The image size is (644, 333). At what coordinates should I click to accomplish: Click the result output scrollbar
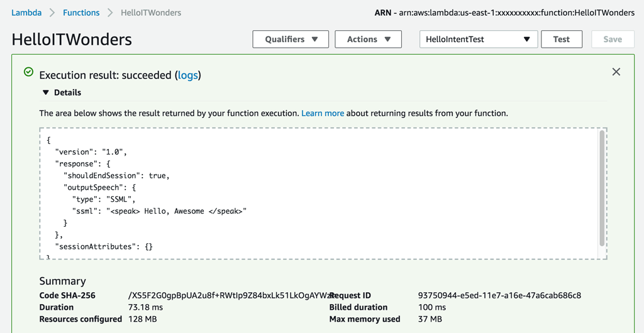coord(602,188)
